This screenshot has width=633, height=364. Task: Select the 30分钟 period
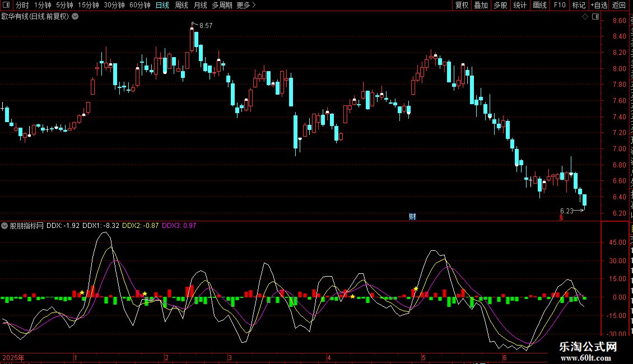click(114, 5)
